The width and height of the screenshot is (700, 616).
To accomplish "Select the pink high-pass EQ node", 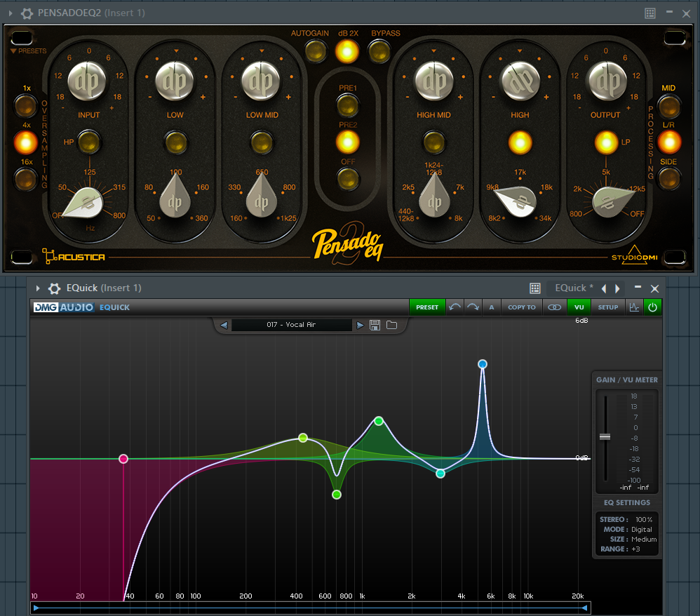I will (x=123, y=459).
